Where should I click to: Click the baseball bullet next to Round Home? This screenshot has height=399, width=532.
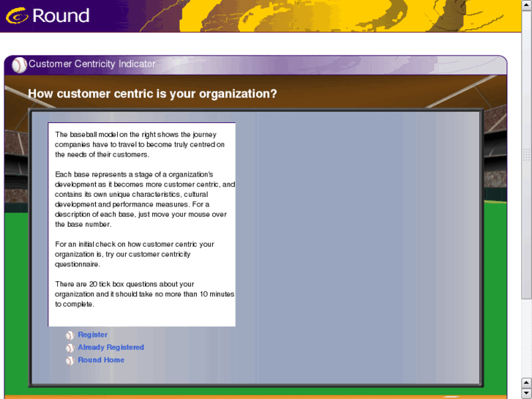pyautogui.click(x=70, y=361)
